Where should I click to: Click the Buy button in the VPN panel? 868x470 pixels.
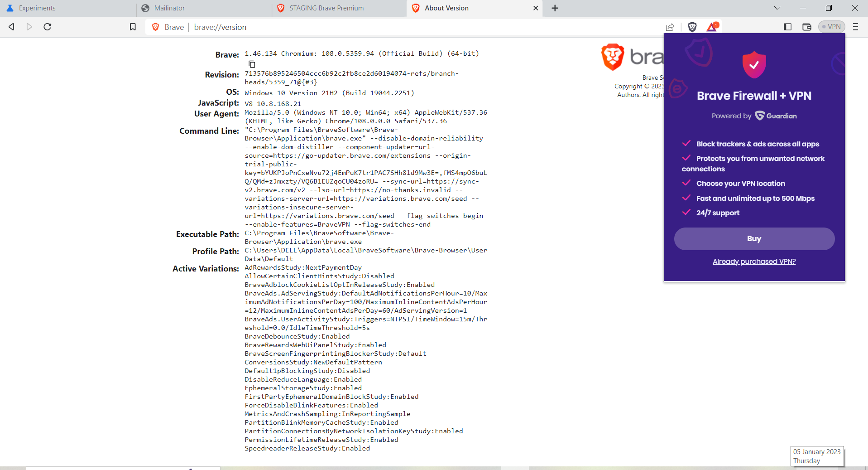tap(754, 238)
